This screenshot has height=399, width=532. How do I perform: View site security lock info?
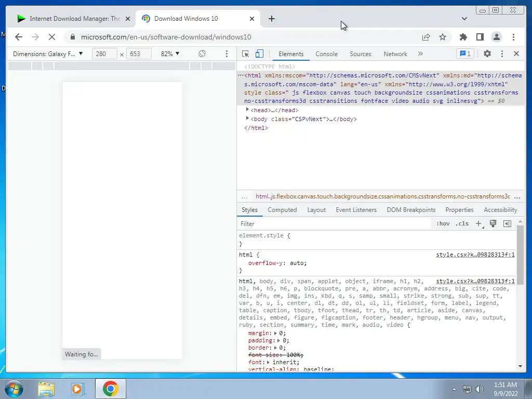73,37
